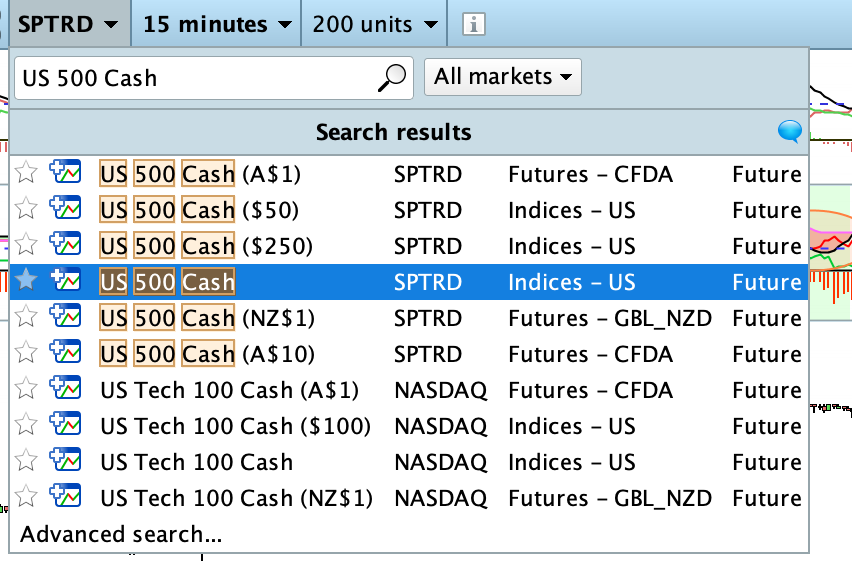Select US Tech 100 Cash result without suffix
The width and height of the screenshot is (852, 572).
click(x=197, y=462)
